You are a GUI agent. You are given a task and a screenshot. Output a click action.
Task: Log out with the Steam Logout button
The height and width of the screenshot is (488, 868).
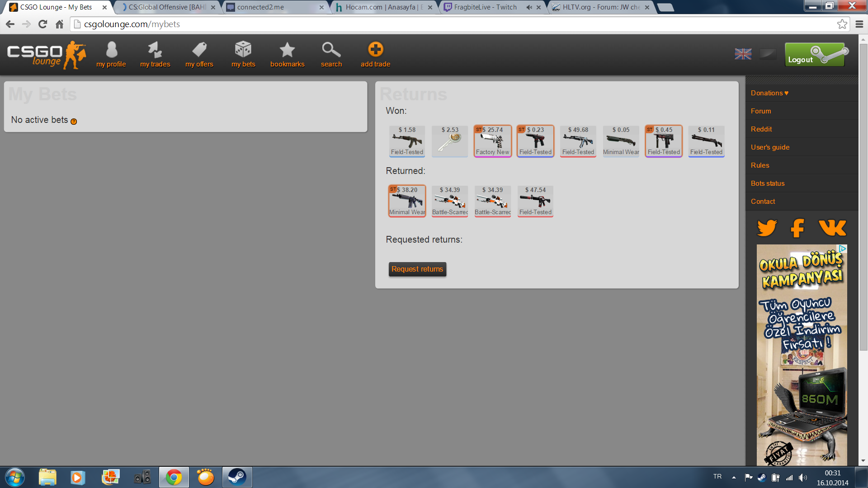tap(816, 55)
